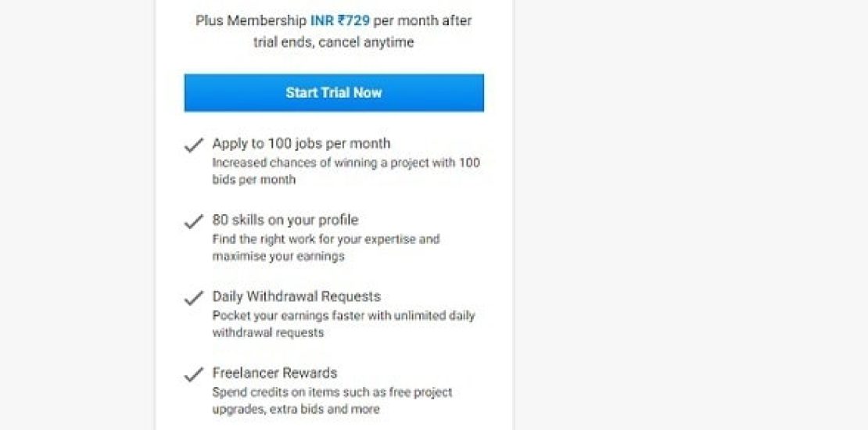Click checkmark beside Daily Withdrawal Requests

point(193,299)
